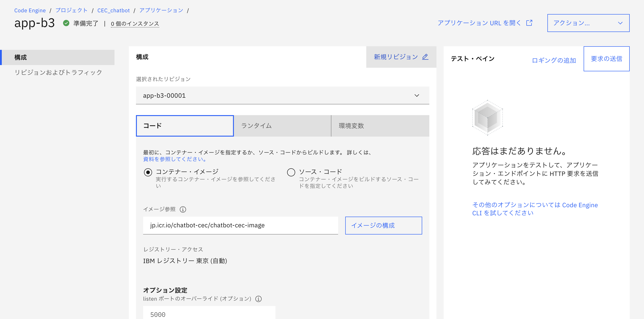Click the ロギングの追加 link
Viewport: 644px width, 319px height.
tap(554, 60)
